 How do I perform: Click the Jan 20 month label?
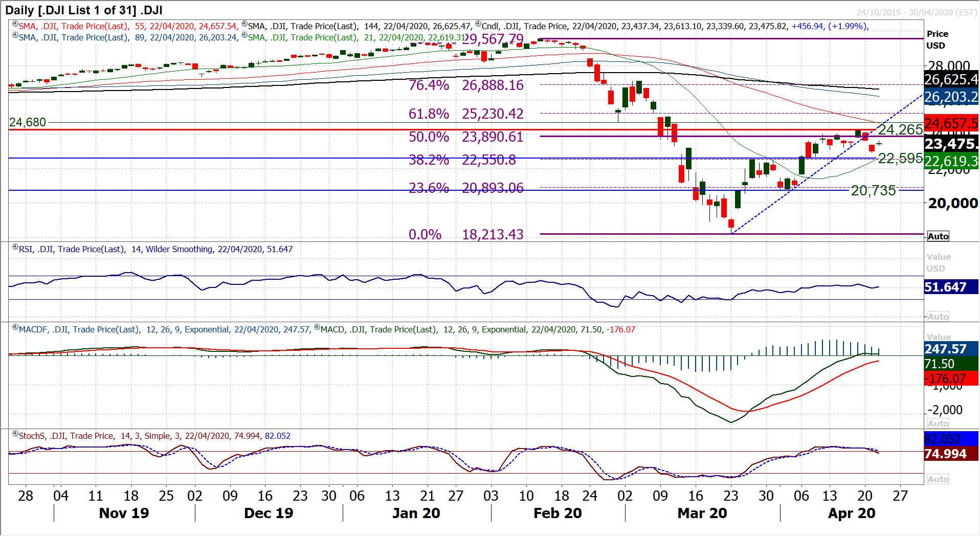(x=416, y=513)
